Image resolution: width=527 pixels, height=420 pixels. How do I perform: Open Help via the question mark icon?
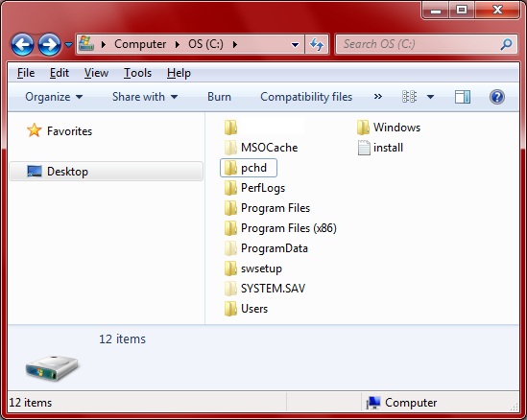496,97
